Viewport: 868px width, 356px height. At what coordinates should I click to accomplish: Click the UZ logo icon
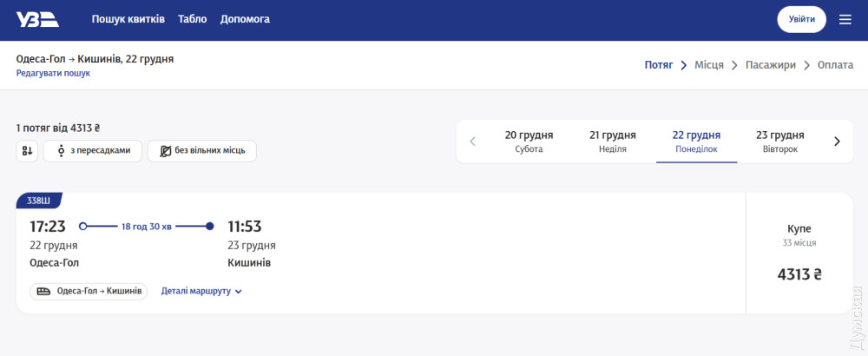point(38,19)
